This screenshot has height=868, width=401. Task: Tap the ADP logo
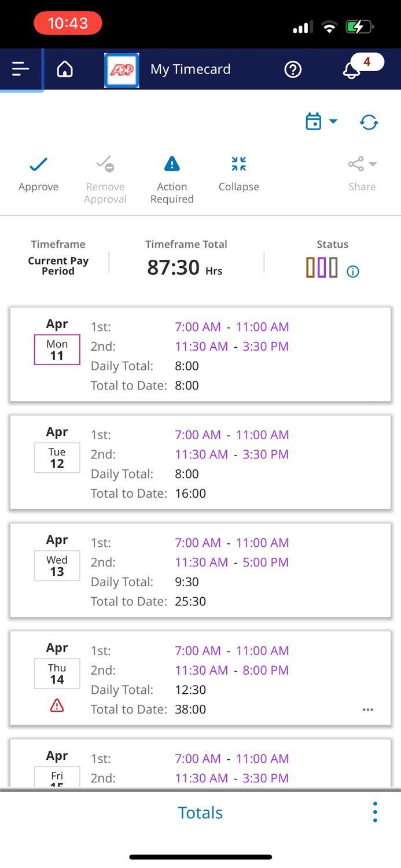[122, 70]
